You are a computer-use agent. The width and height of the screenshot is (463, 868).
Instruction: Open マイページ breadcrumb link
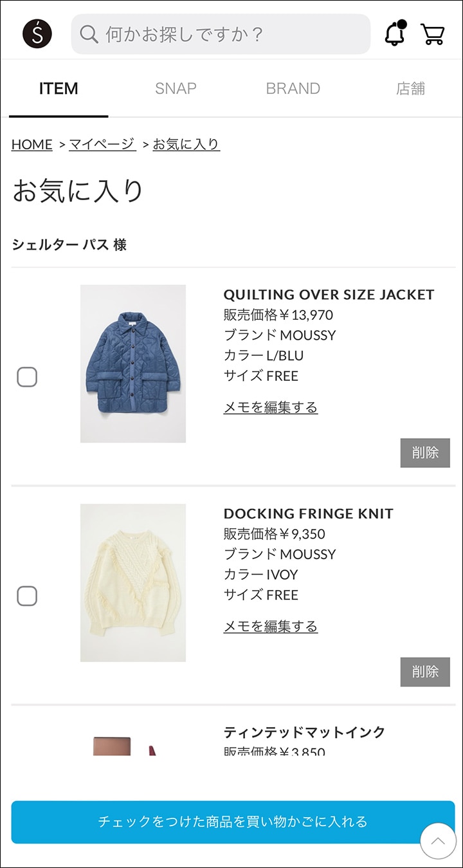point(102,144)
